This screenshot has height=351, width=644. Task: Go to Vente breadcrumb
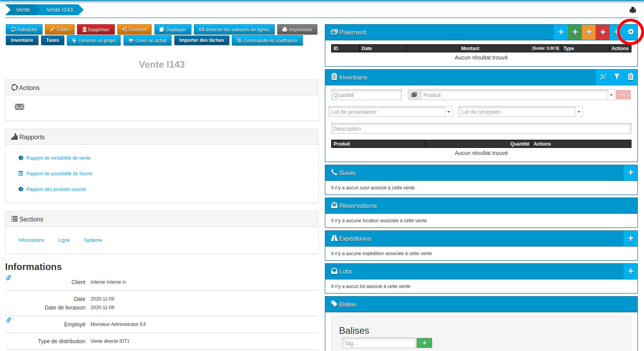tap(23, 10)
